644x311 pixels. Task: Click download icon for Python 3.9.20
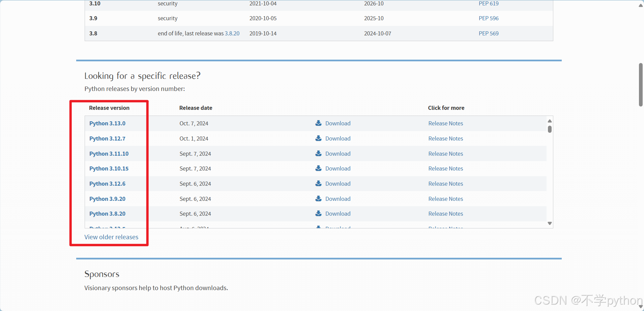[318, 198]
